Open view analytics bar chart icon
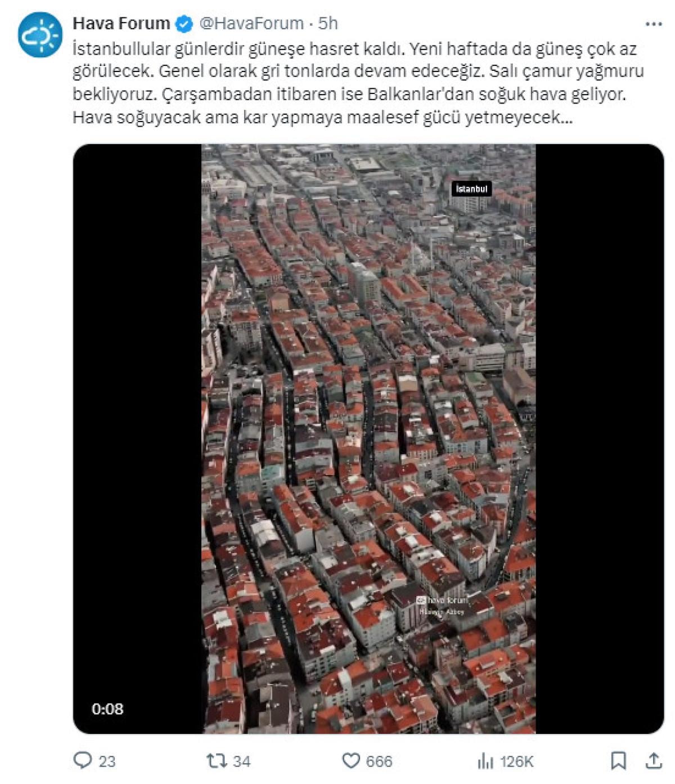This screenshot has height=784, width=675. (x=485, y=761)
